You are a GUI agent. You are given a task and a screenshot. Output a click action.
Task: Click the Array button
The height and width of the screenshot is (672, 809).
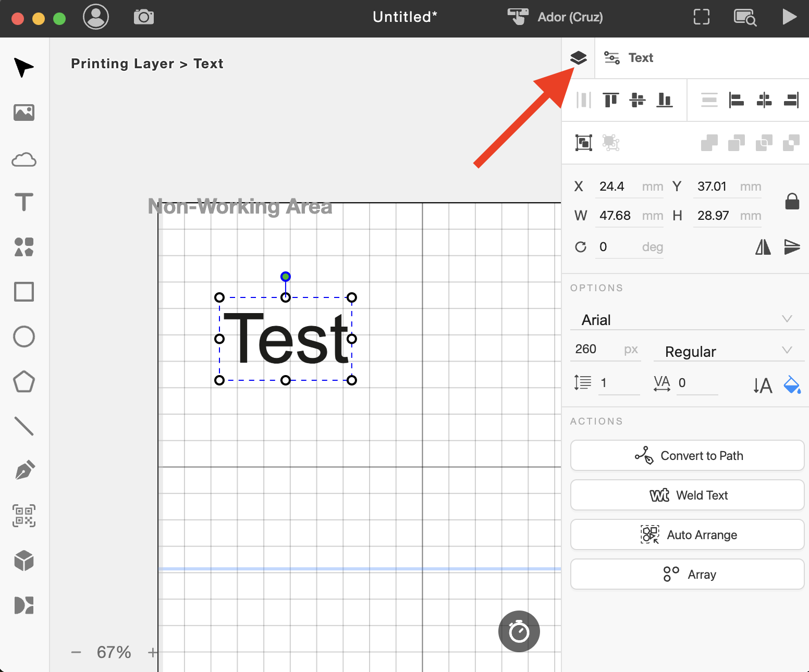click(688, 574)
